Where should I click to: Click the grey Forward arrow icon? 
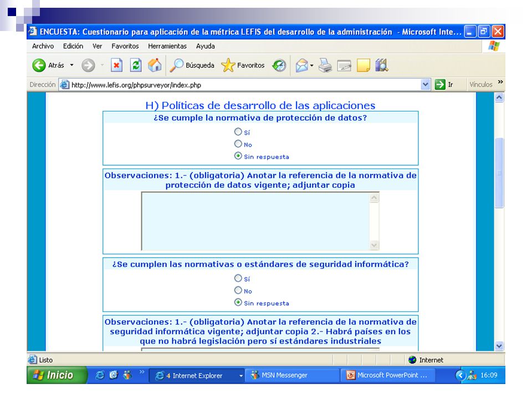click(x=88, y=65)
